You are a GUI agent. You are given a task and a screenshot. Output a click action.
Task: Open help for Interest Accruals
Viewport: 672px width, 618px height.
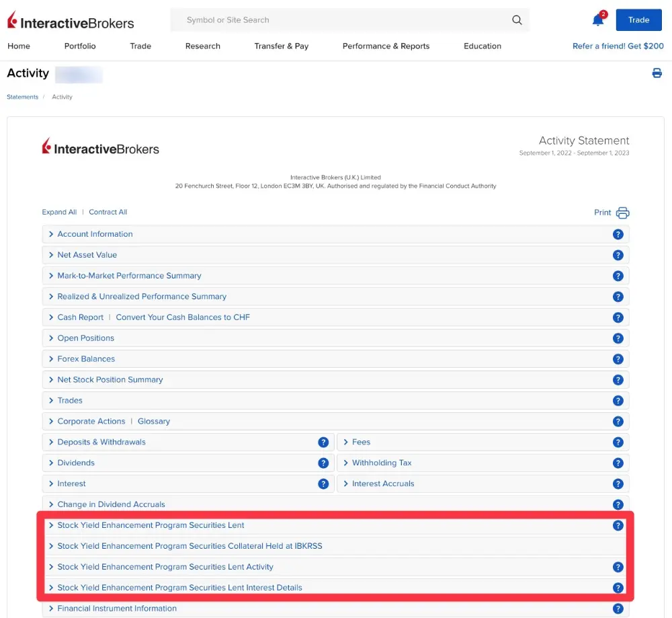[x=618, y=484]
